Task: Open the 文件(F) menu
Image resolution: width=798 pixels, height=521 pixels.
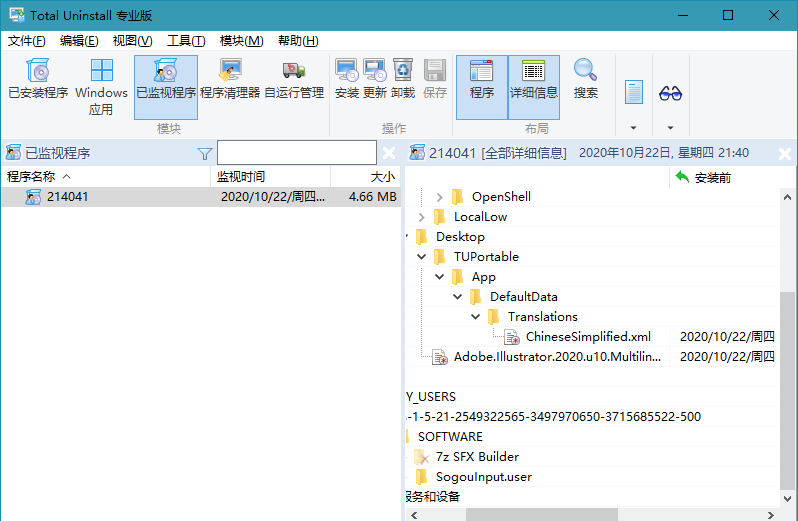Action: click(26, 41)
